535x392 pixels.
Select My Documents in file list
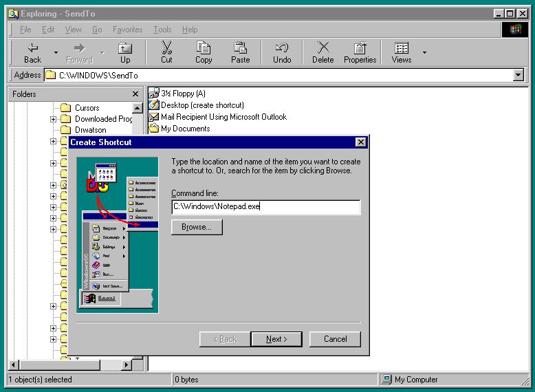[179, 129]
